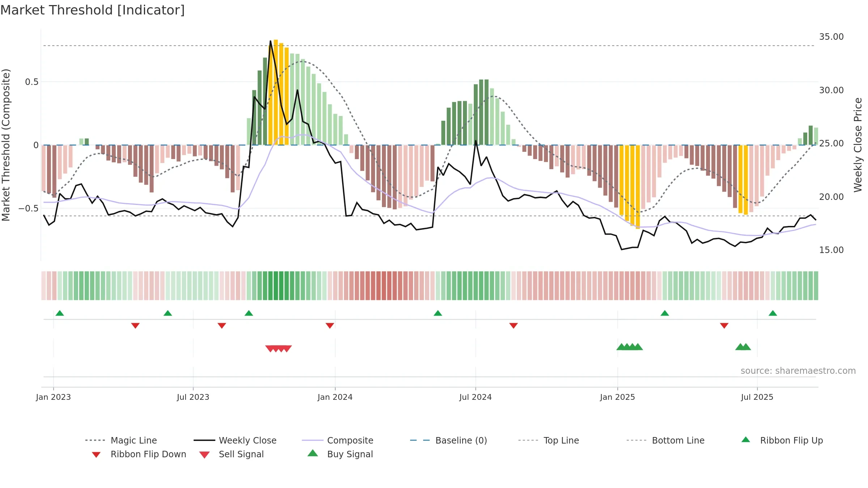Click the source: sharemaestro.com credit text
This screenshot has height=488, width=868.
(x=798, y=371)
